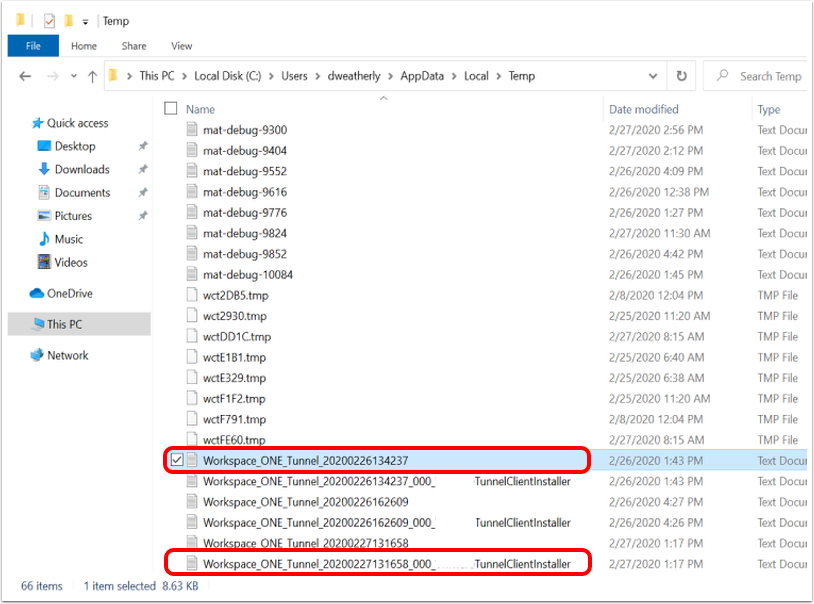The width and height of the screenshot is (814, 604).
Task: Open the Music folder in sidebar
Action: tap(69, 239)
